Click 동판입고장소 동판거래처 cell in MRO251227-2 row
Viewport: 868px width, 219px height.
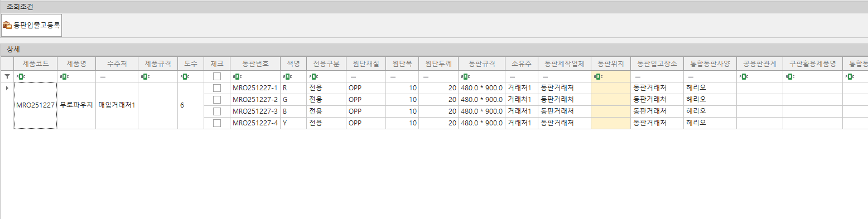(x=657, y=100)
